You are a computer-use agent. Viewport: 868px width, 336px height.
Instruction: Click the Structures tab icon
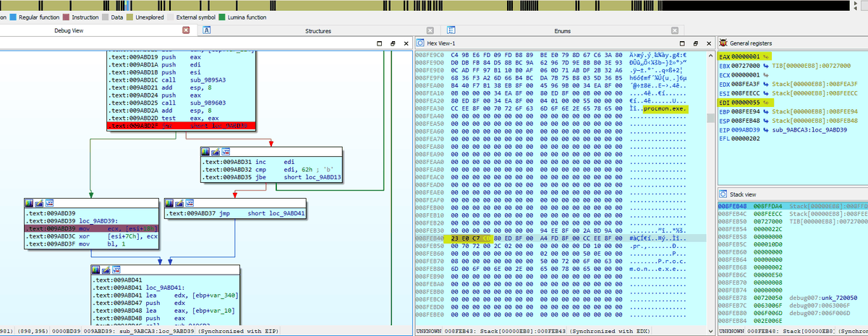(206, 30)
